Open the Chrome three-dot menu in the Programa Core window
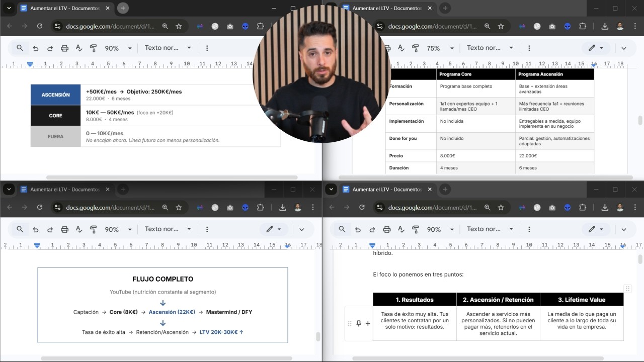Screen dimensions: 644x362 [x=635, y=26]
